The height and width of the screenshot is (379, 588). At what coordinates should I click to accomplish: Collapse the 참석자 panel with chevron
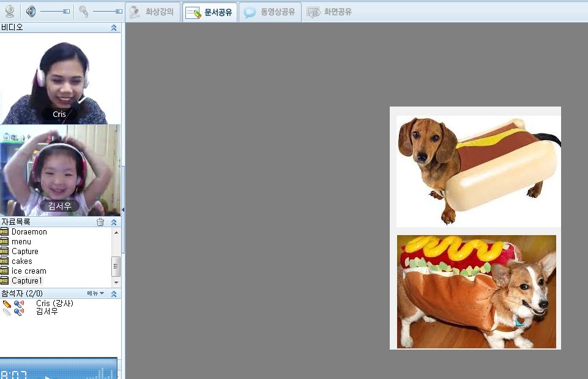click(114, 294)
